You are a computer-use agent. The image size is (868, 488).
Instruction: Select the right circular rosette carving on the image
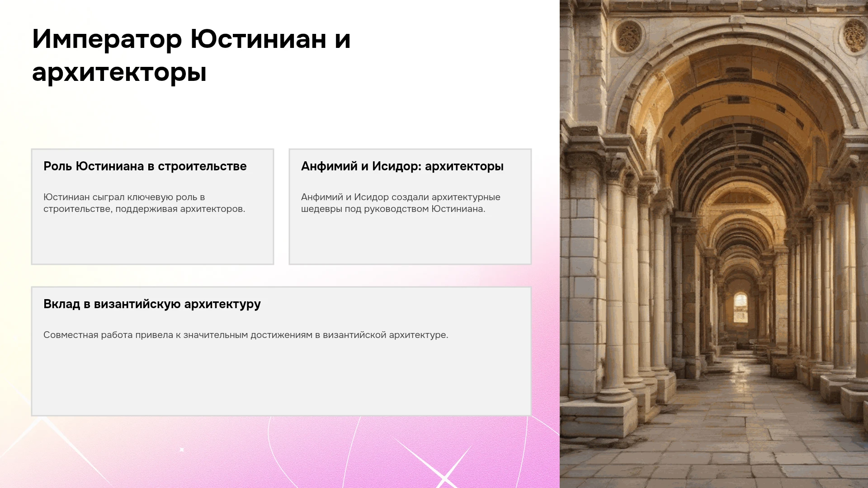(x=854, y=34)
